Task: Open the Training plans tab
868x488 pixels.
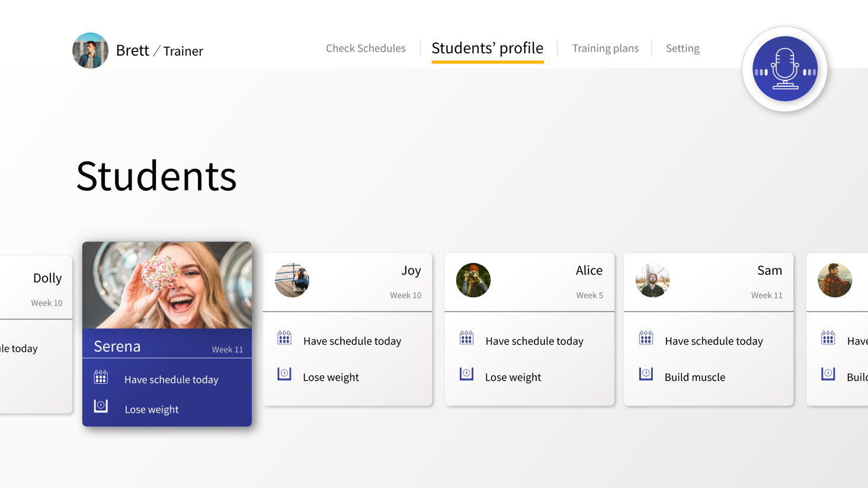Action: pos(606,48)
